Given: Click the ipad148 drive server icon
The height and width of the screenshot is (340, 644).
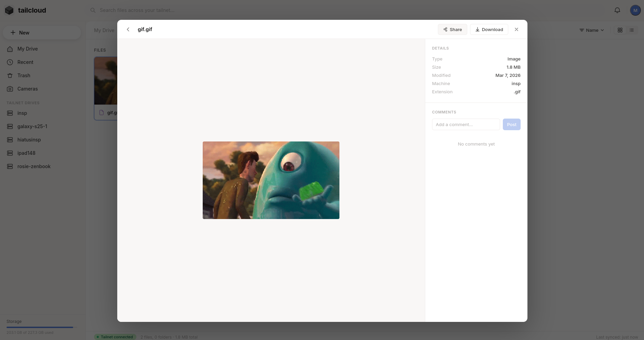Looking at the screenshot, I should [10, 153].
